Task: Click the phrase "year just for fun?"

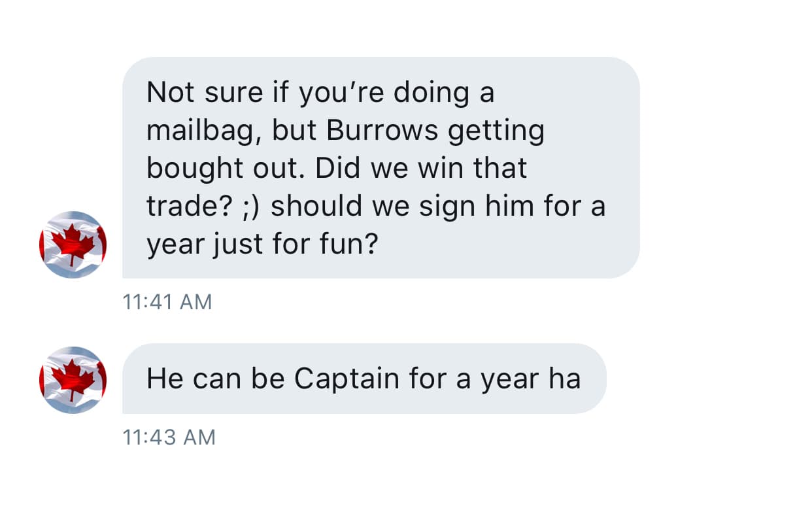Action: [x=262, y=244]
